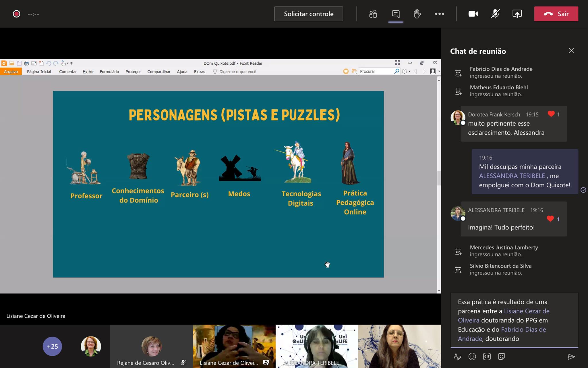Close the Chat de reunião panel
Image resolution: width=588 pixels, height=368 pixels.
571,51
